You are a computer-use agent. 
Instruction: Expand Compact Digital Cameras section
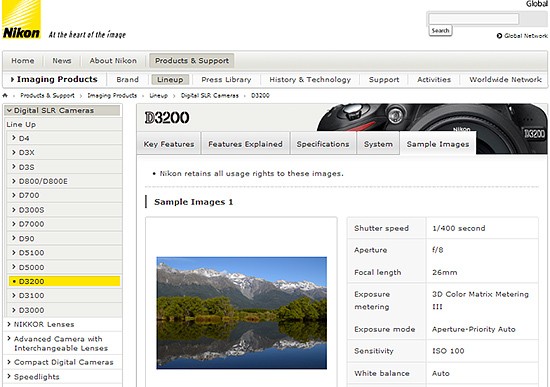pyautogui.click(x=62, y=362)
